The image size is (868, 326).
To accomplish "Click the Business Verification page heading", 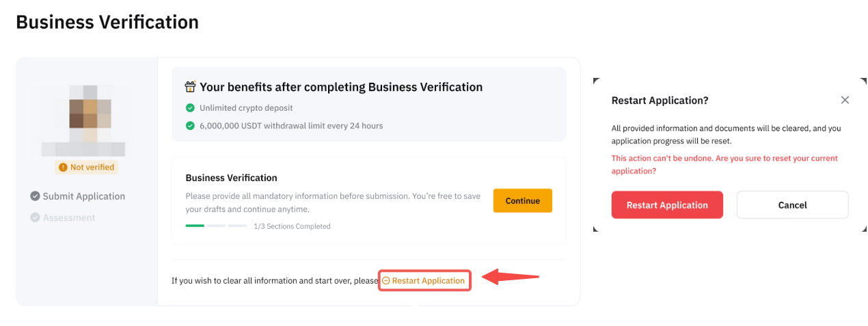I will [x=107, y=22].
